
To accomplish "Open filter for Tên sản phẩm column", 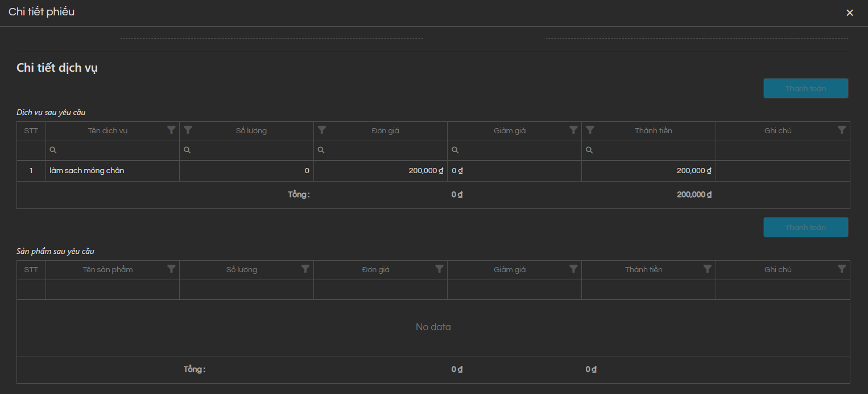I will click(x=171, y=269).
